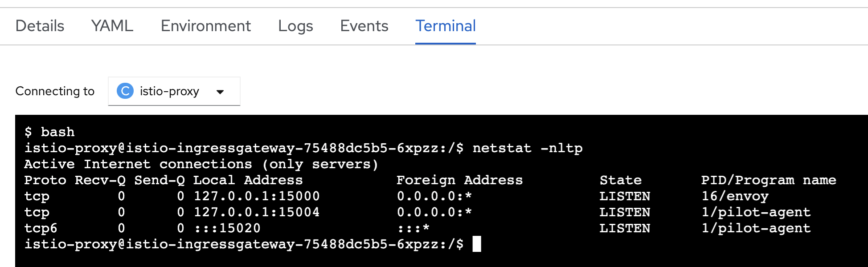This screenshot has height=267, width=868.
Task: View the Environment tab
Action: click(205, 26)
